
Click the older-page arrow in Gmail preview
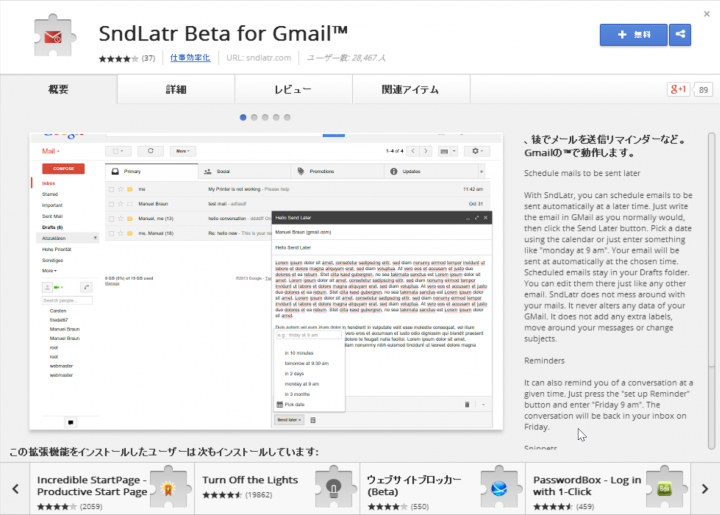426,151
